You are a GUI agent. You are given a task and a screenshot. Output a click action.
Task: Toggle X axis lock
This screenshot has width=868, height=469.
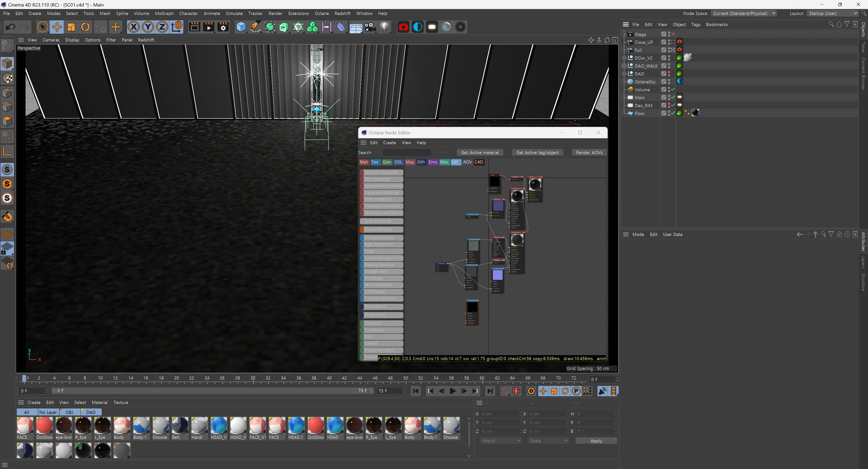pos(133,27)
